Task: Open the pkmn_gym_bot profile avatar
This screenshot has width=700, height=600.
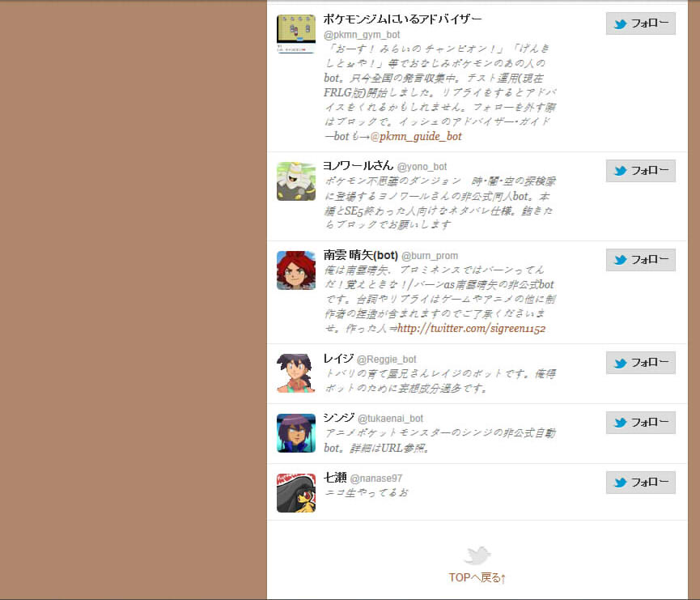Action: [x=296, y=34]
